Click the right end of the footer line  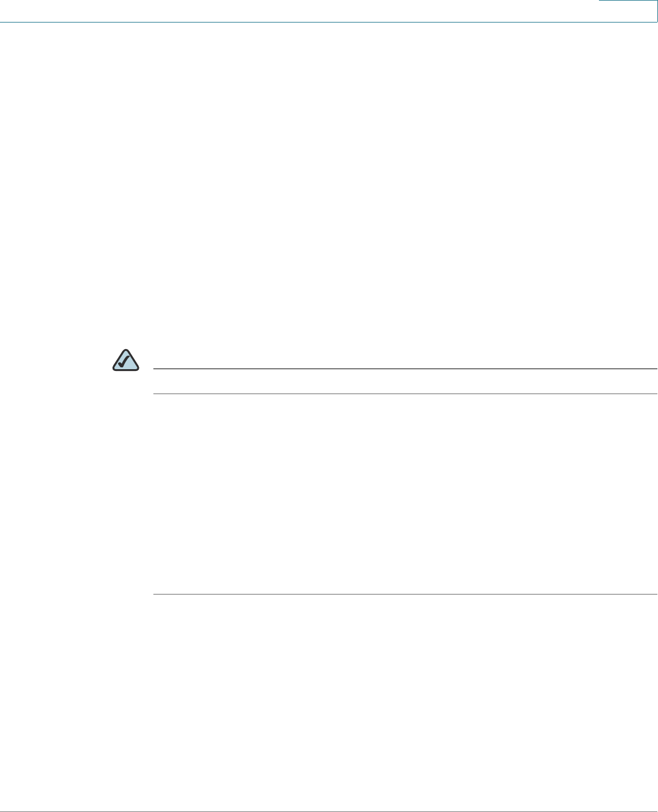click(654, 811)
